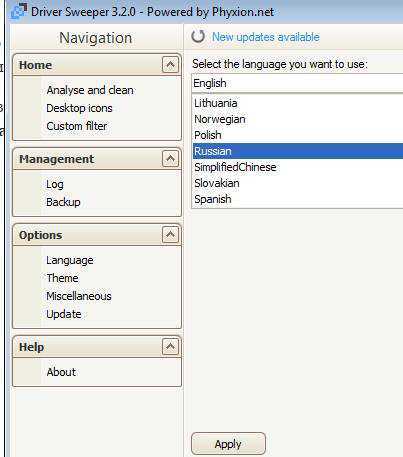Screen dimensions: 403x457
Task: Collapse the Options navigation section
Action: (170, 234)
